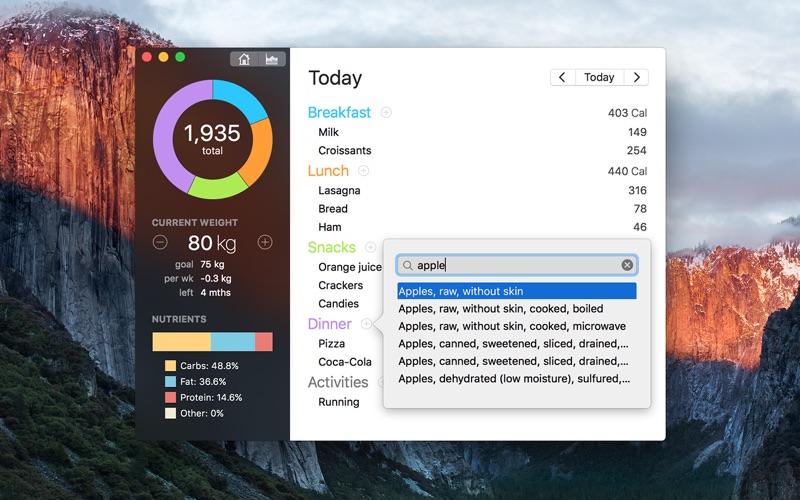Click the Protein color swatch in legend

[170, 397]
